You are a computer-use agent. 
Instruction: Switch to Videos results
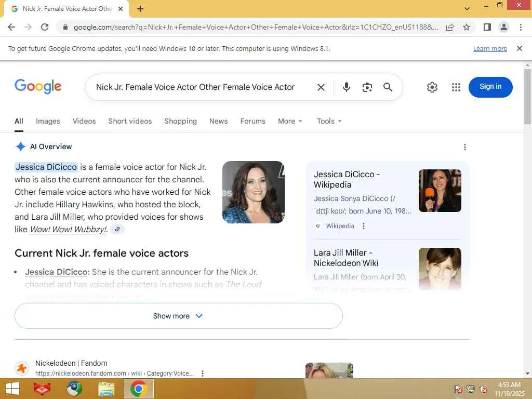click(x=84, y=121)
